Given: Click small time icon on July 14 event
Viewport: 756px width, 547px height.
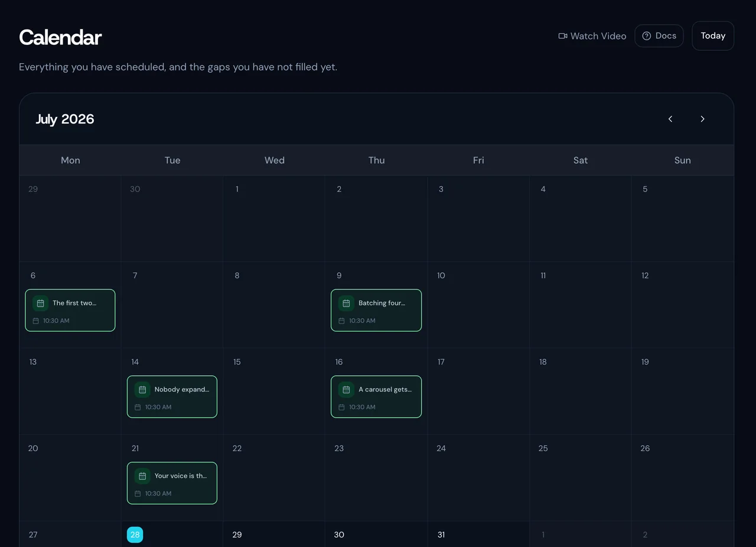Looking at the screenshot, I should pyautogui.click(x=138, y=407).
